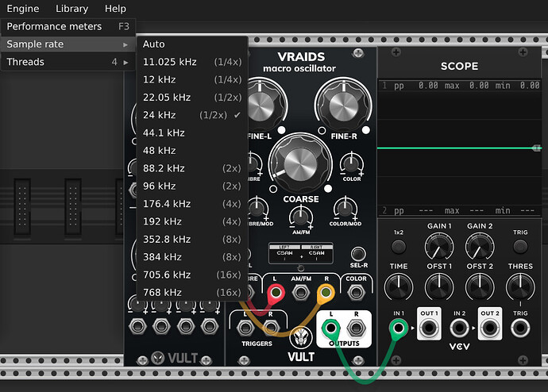Click the R trigger input jack
This screenshot has height=392, width=548.
point(271,328)
